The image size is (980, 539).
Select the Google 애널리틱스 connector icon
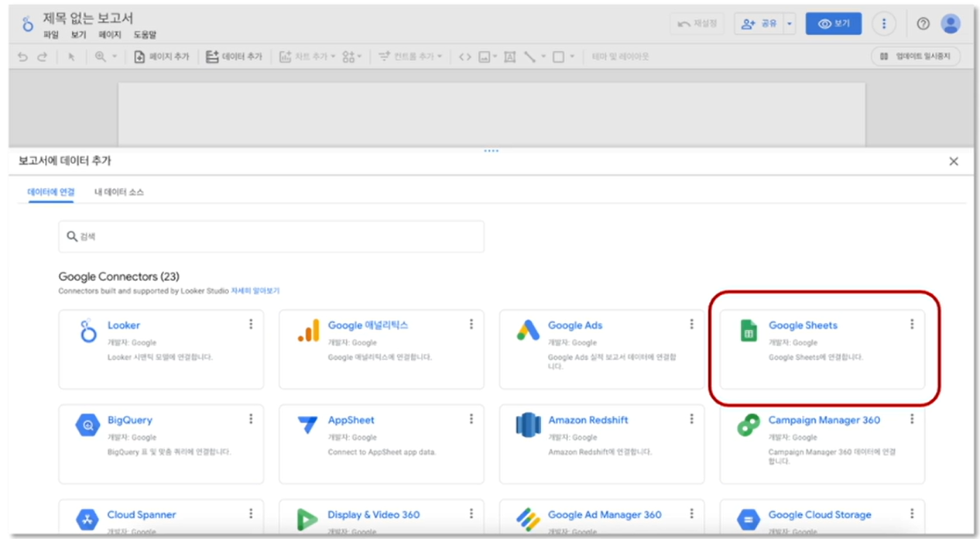(x=308, y=331)
